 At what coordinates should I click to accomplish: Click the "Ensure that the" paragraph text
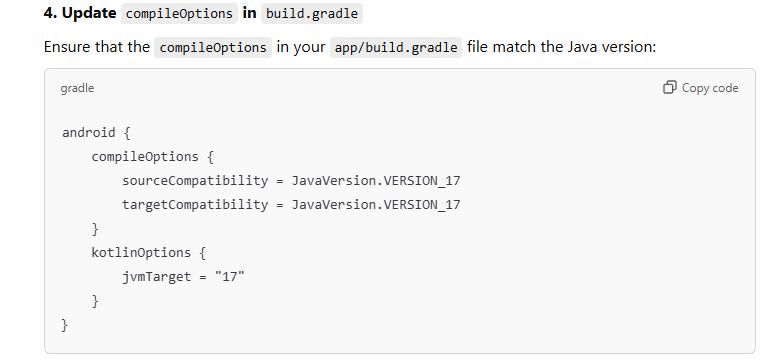pyautogui.click(x=97, y=47)
